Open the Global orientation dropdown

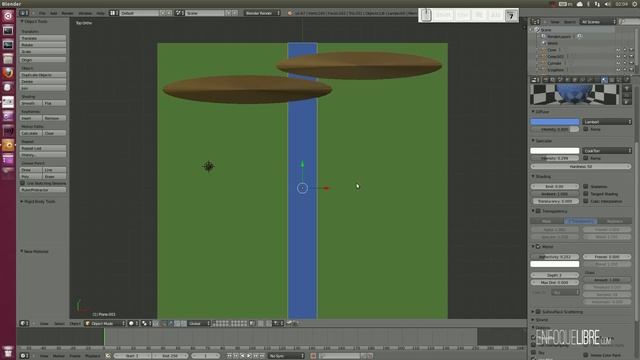(x=199, y=323)
